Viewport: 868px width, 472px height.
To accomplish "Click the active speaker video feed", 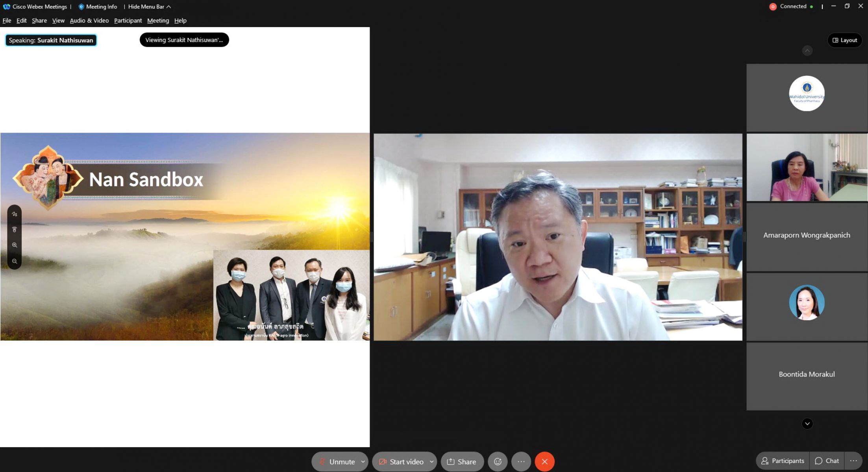I will tap(558, 237).
